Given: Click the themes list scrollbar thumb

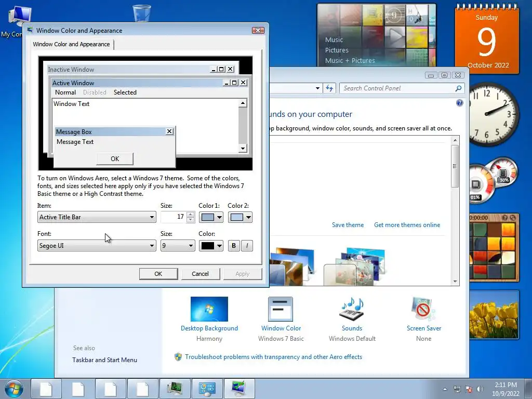Looking at the screenshot, I should coord(455,166).
